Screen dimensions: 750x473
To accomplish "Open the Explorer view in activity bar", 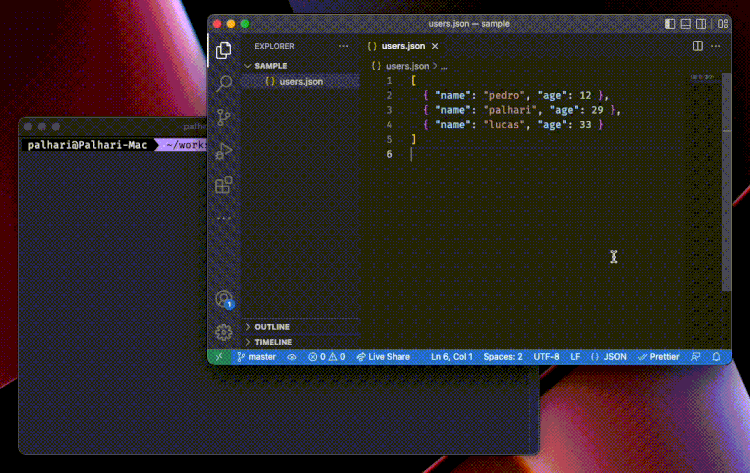I will pyautogui.click(x=223, y=50).
